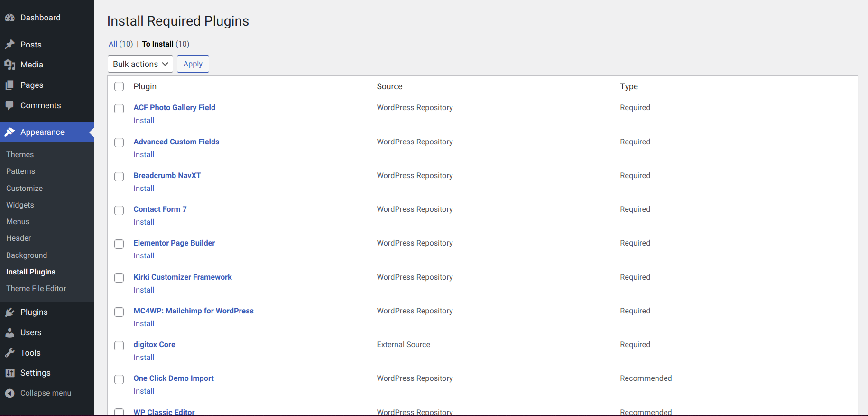Install Elementor Page Builder plugin
This screenshot has height=416, width=868.
(144, 256)
